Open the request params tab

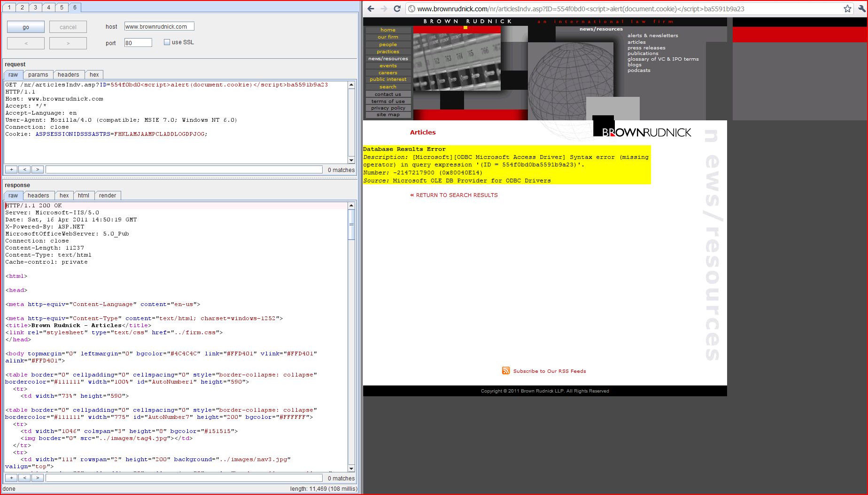coord(38,75)
